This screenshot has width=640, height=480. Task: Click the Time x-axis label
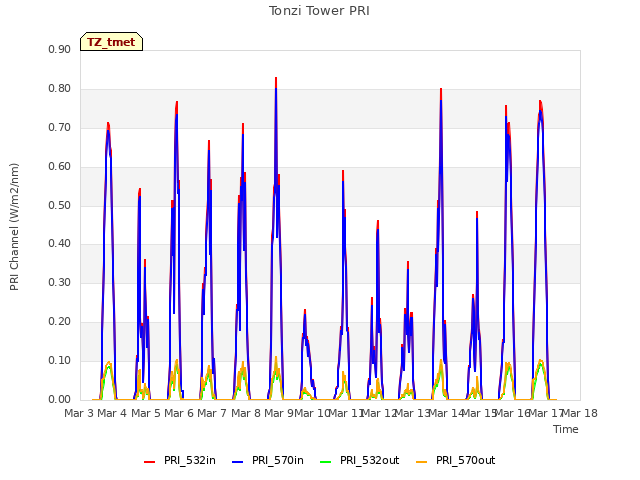[x=566, y=429]
